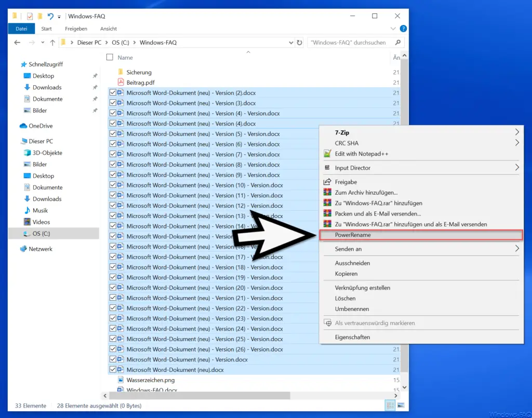
Task: Expand the Input Director submenu arrow
Action: click(517, 167)
